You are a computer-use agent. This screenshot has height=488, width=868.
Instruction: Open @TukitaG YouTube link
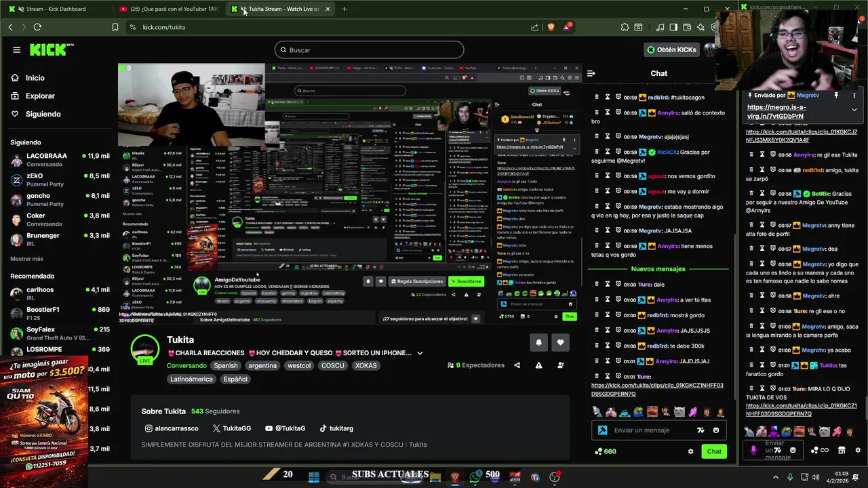285,428
